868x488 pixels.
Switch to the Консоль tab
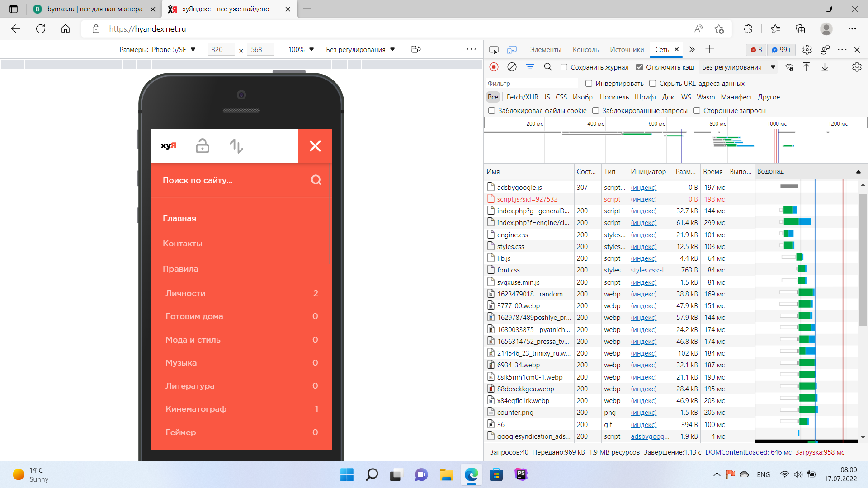pyautogui.click(x=585, y=50)
